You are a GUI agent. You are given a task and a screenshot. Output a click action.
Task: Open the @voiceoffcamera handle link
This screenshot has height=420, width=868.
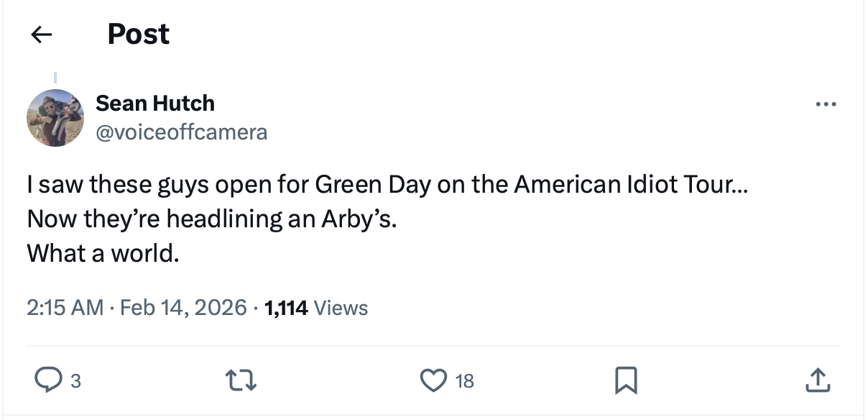pyautogui.click(x=181, y=132)
